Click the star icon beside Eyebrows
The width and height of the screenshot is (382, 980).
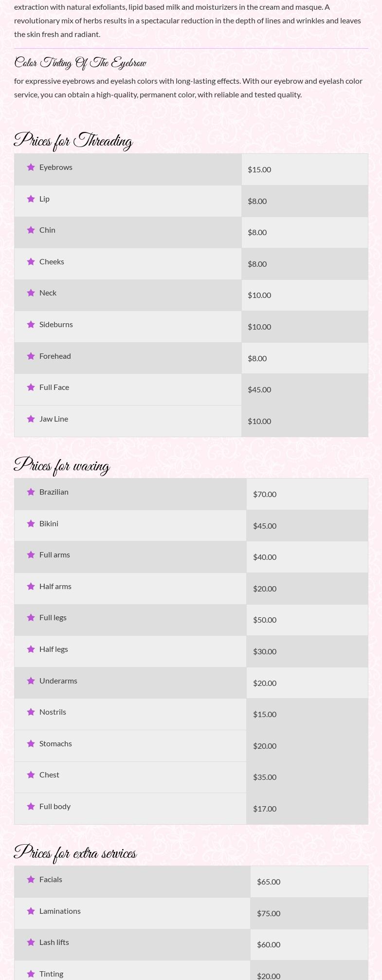(31, 167)
